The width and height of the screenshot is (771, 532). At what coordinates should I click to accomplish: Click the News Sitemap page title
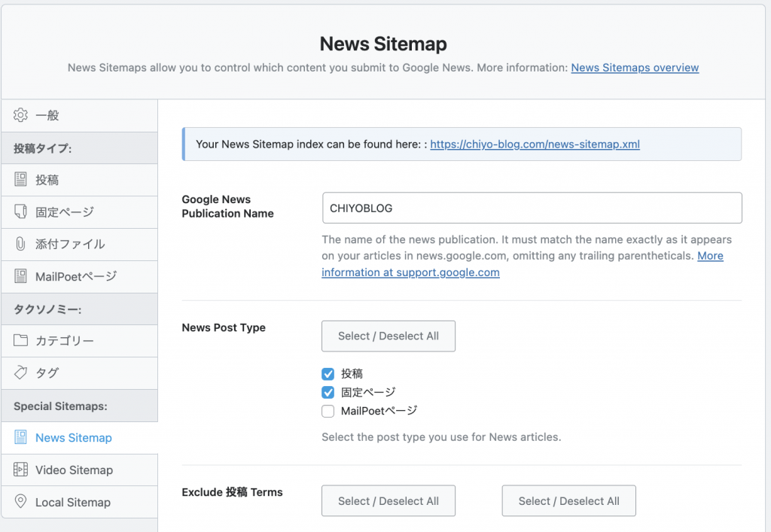tap(383, 44)
